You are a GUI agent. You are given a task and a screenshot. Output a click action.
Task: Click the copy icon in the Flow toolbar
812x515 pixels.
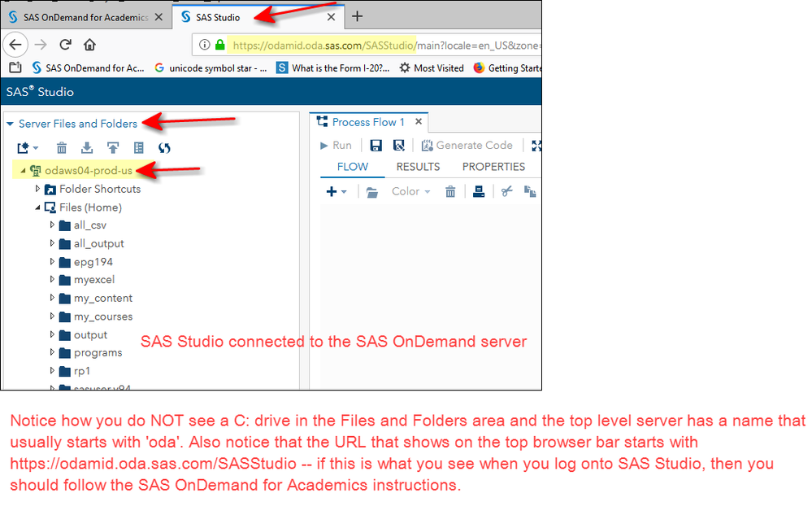(530, 192)
